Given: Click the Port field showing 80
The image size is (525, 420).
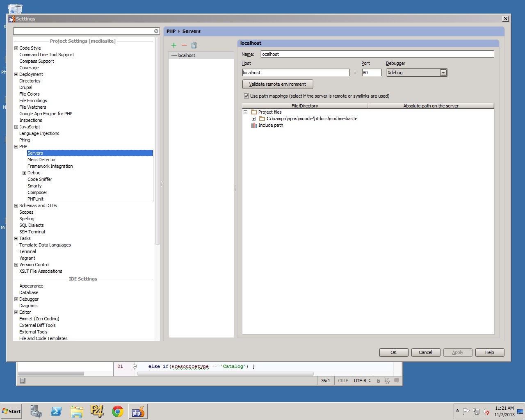Looking at the screenshot, I should 372,73.
